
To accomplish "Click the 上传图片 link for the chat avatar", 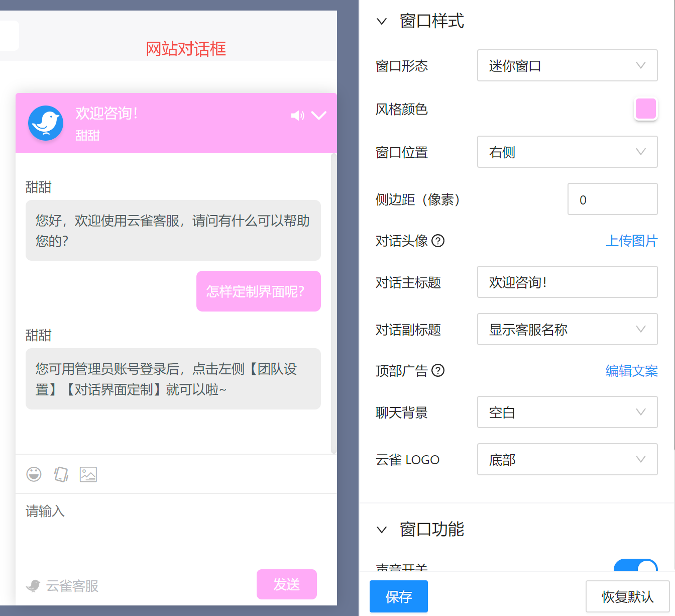I will pos(632,241).
